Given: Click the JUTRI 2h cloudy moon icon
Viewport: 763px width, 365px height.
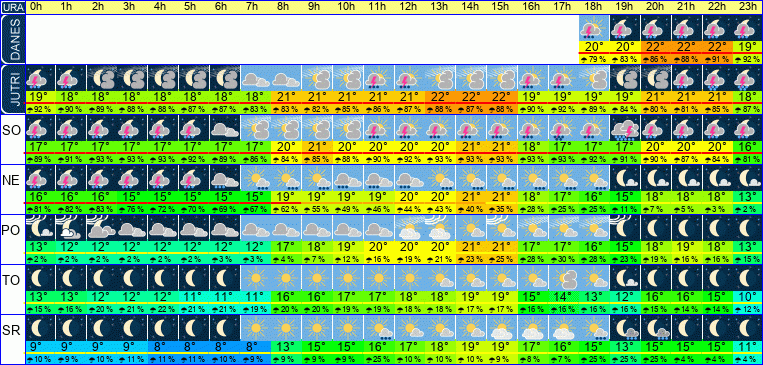Looking at the screenshot, I should [x=101, y=78].
